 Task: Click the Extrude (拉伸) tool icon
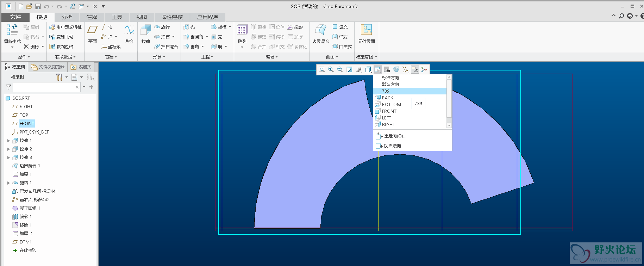145,30
